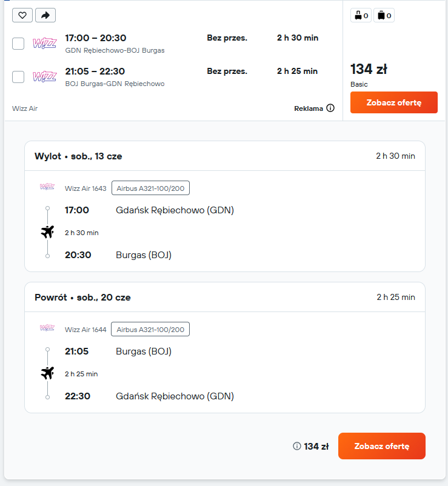Click the top Zobacz ofertę button
The height and width of the screenshot is (486, 448).
394,102
